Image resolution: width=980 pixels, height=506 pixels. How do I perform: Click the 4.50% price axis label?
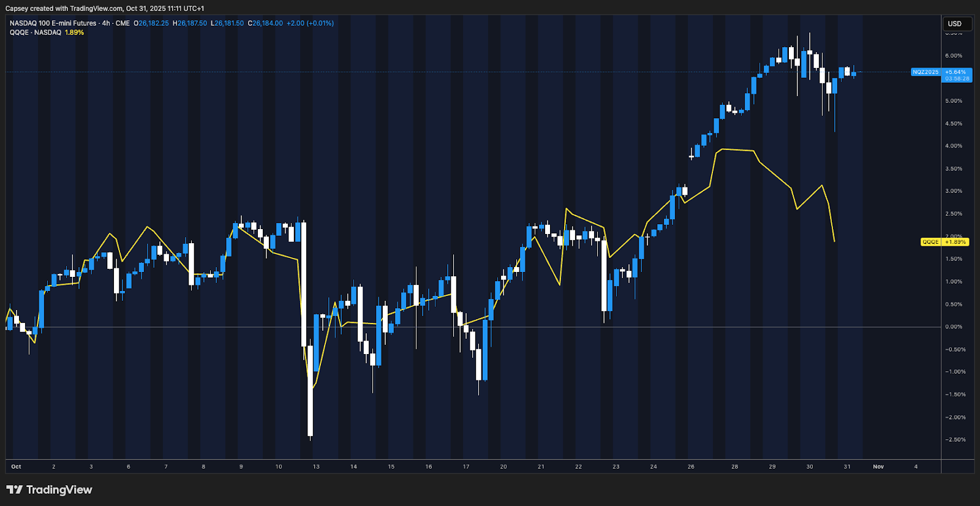(954, 124)
